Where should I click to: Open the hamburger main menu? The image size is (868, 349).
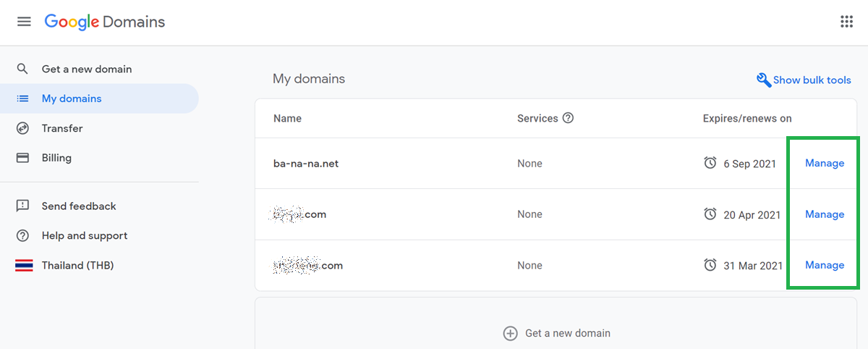point(24,22)
